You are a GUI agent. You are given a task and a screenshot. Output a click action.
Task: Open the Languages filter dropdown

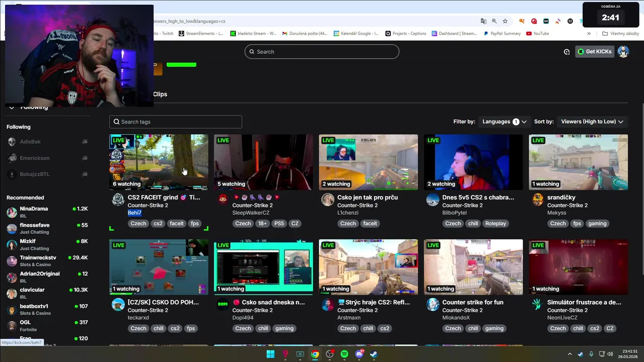[504, 122]
